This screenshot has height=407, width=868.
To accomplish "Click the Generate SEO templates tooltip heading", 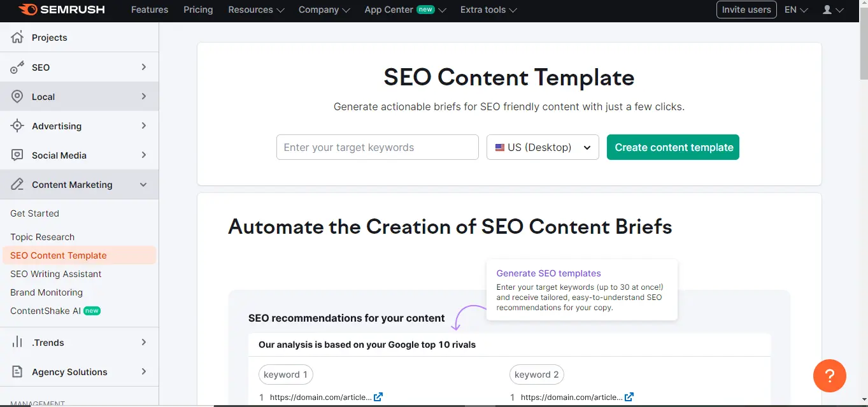I will coord(548,273).
